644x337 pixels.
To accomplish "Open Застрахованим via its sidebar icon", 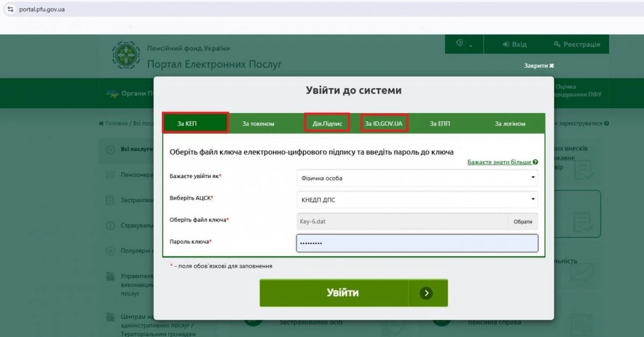I will (111, 199).
